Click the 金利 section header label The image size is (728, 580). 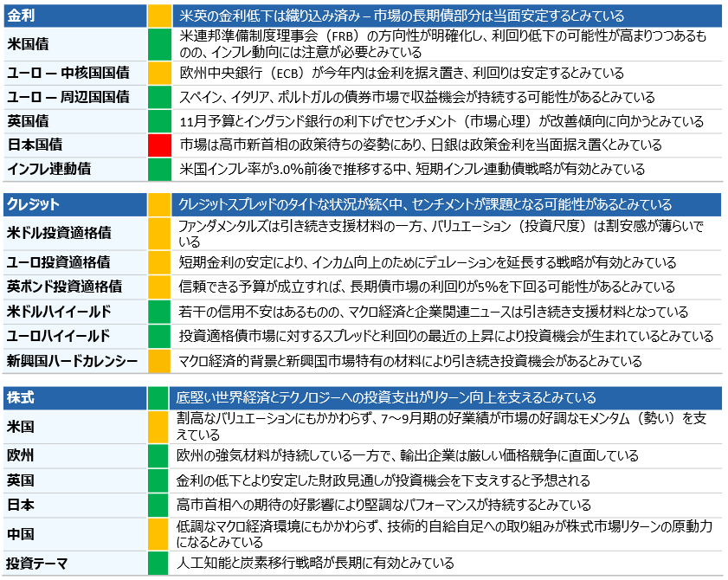22,16
